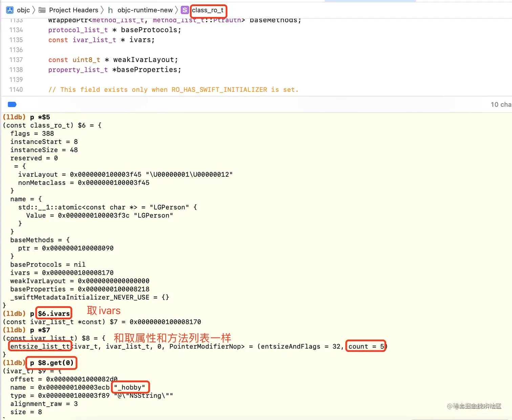Click 'baseProtocols = nil' console line
512x420 pixels.
click(x=48, y=265)
